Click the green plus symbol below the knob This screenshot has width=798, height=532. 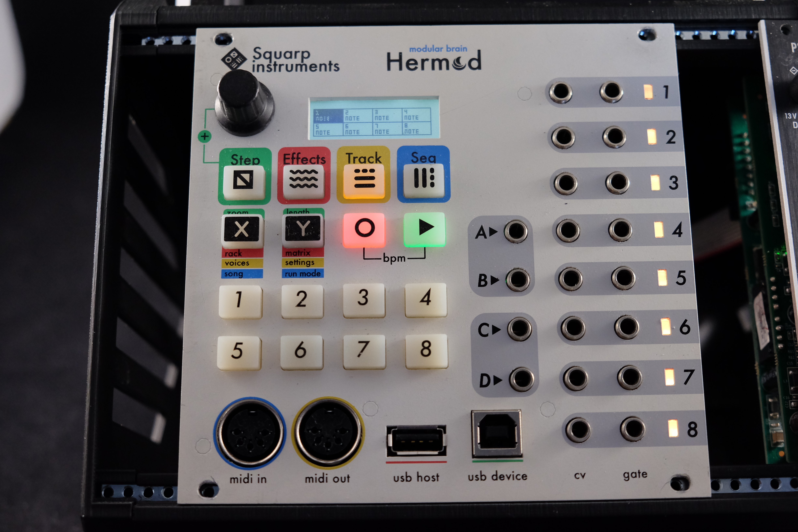205,137
